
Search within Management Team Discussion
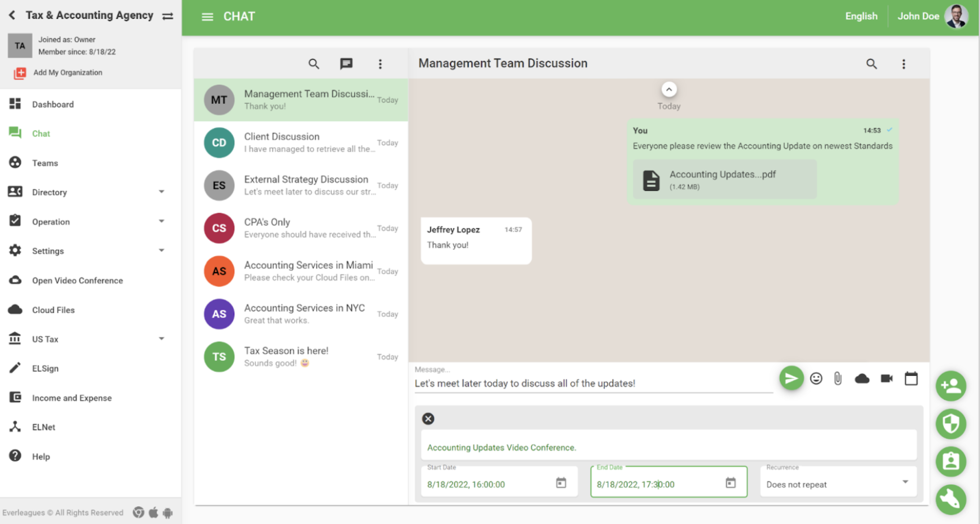click(x=872, y=64)
